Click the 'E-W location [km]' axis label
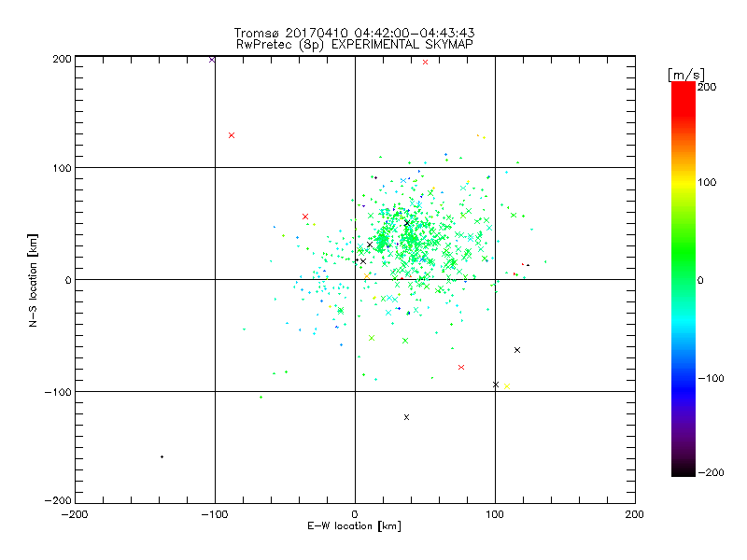The width and height of the screenshot is (747, 560). [354, 526]
